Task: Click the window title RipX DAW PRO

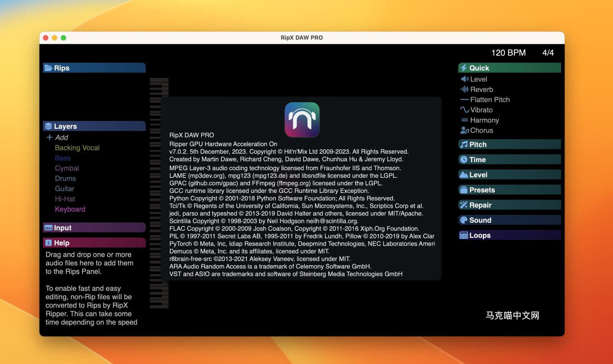Action: click(x=302, y=37)
